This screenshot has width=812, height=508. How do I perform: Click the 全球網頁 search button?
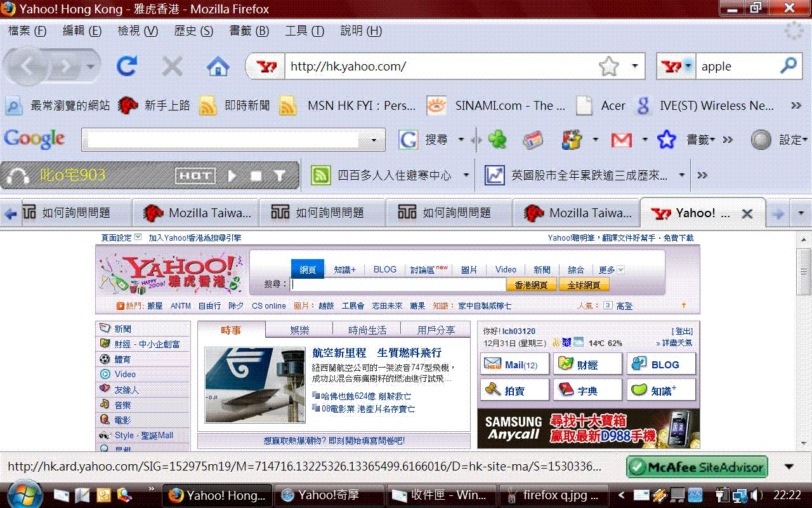tap(584, 285)
